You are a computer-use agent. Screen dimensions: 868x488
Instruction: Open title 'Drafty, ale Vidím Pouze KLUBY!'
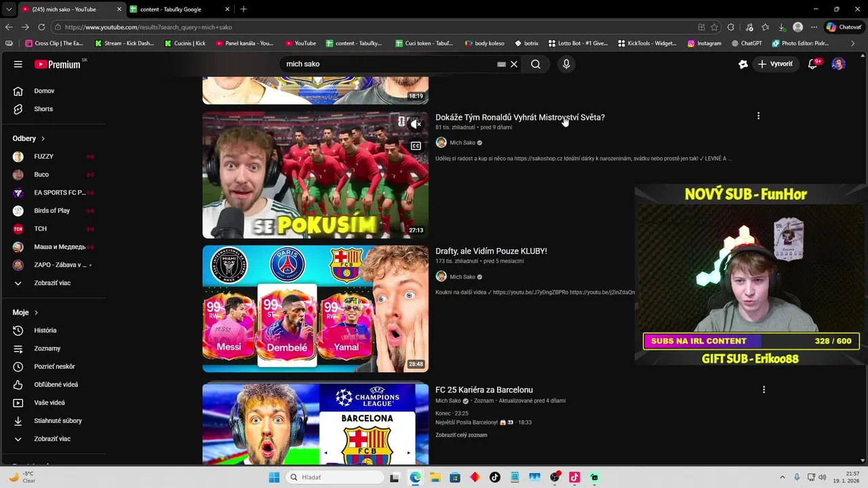491,251
